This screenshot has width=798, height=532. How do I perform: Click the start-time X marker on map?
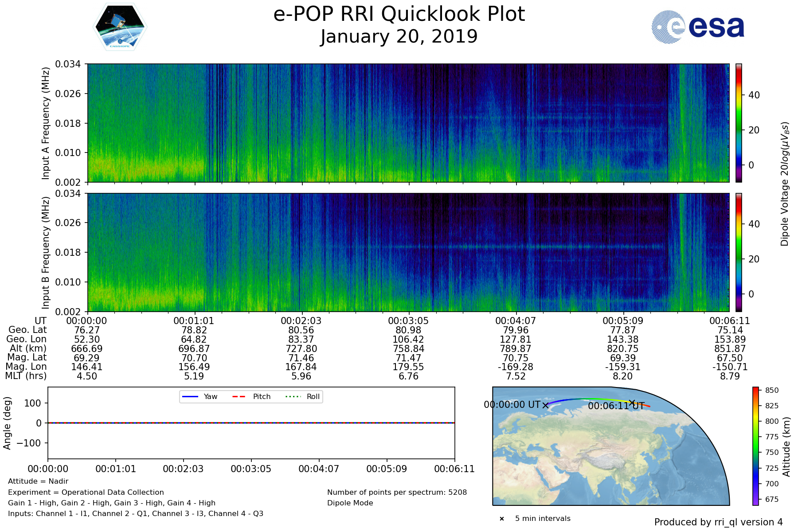point(545,405)
